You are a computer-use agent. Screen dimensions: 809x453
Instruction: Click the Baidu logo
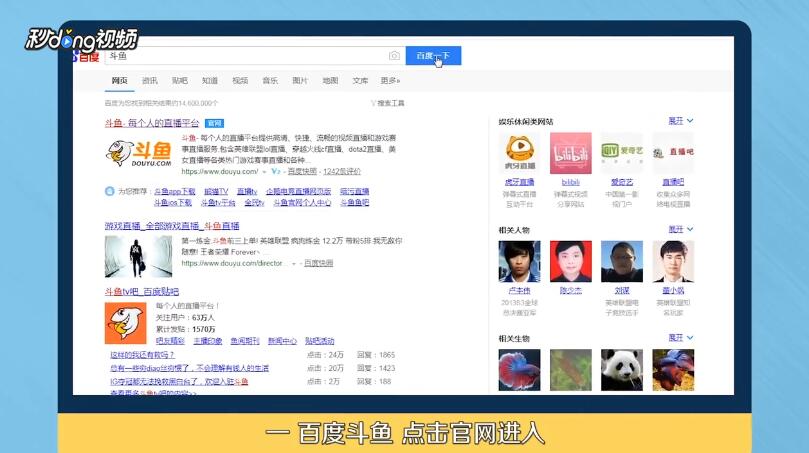click(x=86, y=56)
